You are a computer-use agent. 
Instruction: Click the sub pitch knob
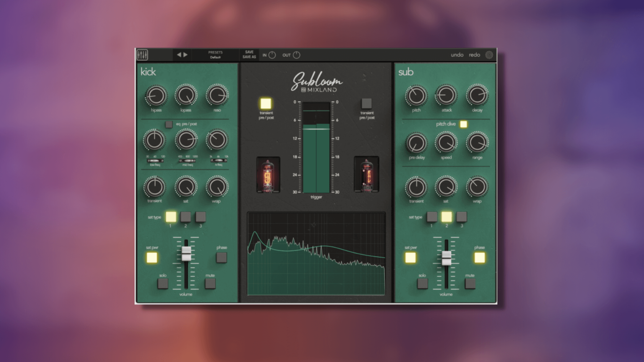tap(416, 96)
